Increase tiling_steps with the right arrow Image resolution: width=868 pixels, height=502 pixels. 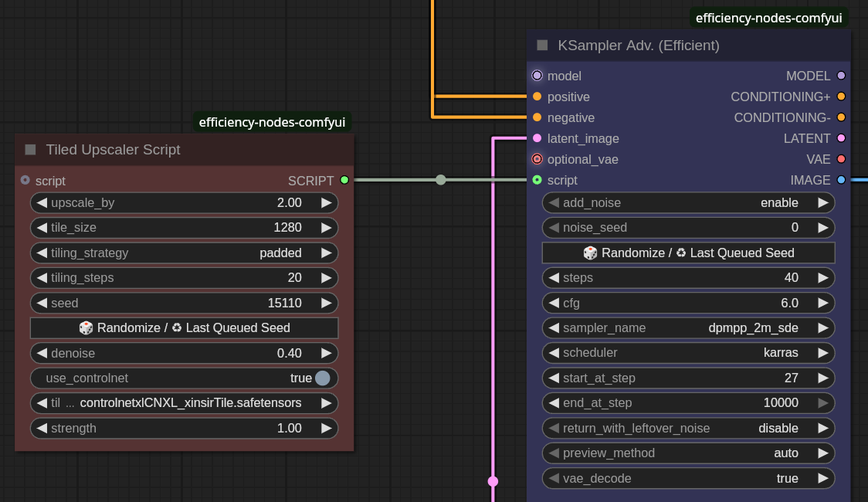(x=326, y=278)
